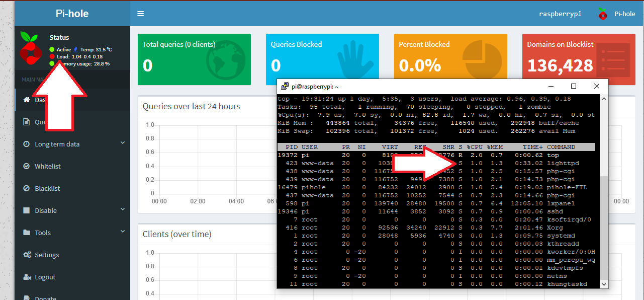Click the Clients (over time) heading
Viewport: 644px width, 300px height.
point(177,234)
